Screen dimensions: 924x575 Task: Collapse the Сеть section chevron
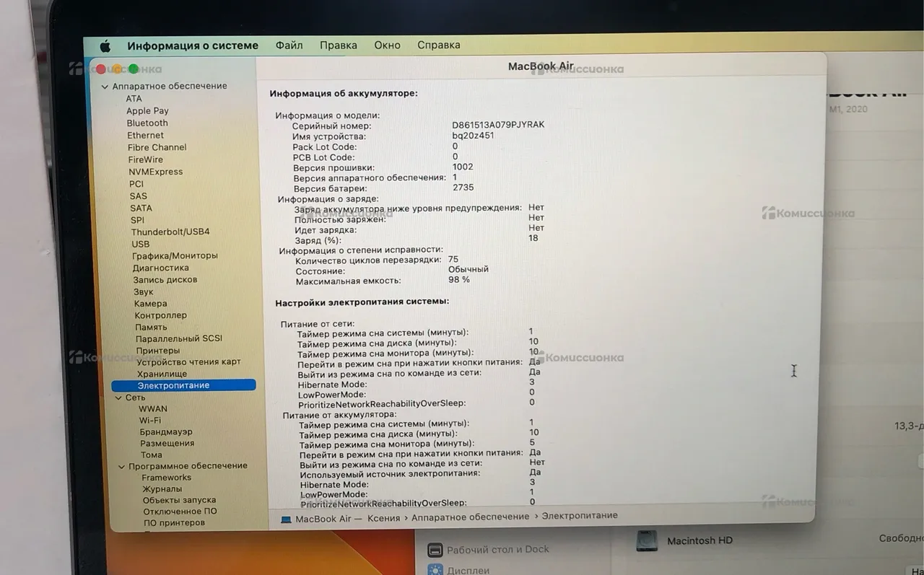click(x=119, y=398)
